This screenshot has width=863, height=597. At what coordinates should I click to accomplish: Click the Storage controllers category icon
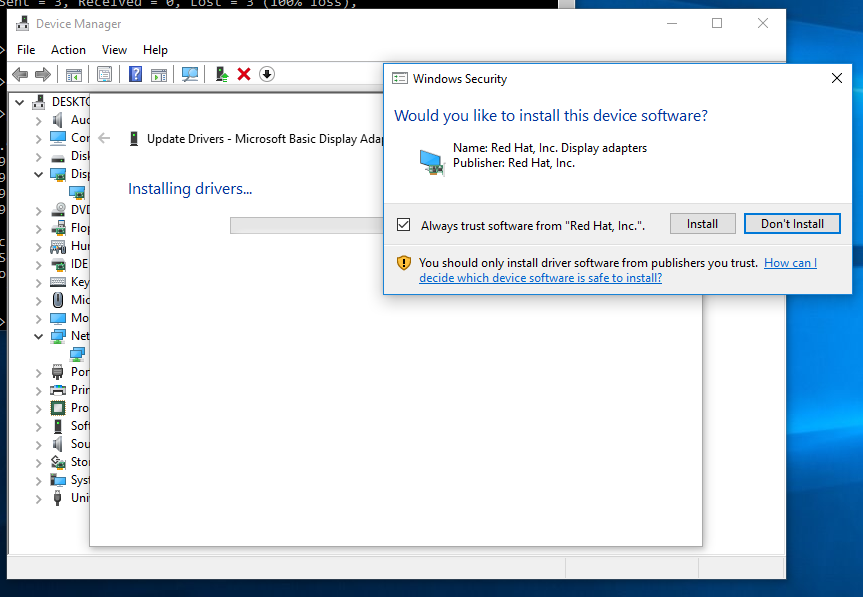pyautogui.click(x=58, y=462)
